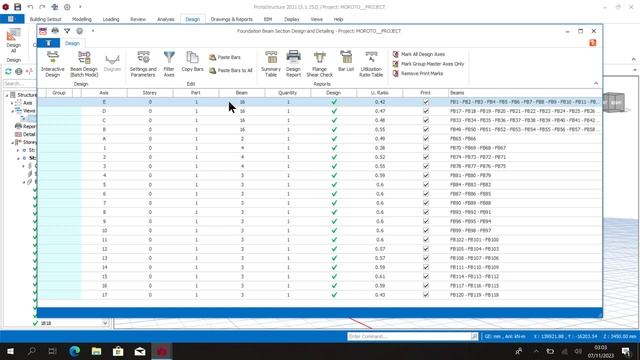Select row for axis 12

[x=320, y=249]
